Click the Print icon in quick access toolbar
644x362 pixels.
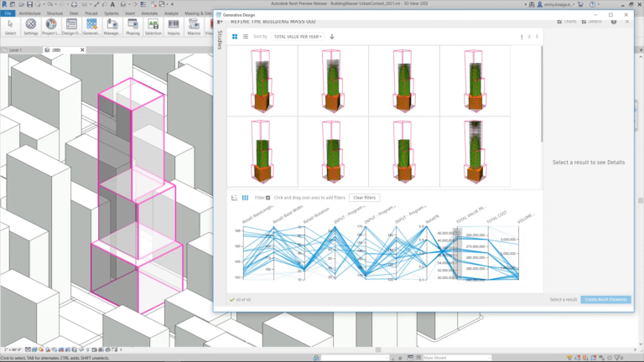click(74, 4)
